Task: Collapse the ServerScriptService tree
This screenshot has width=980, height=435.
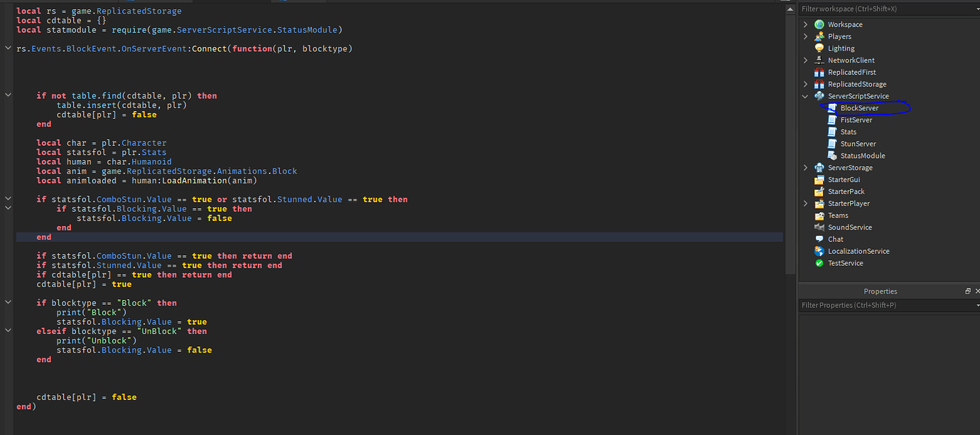Action: click(806, 95)
